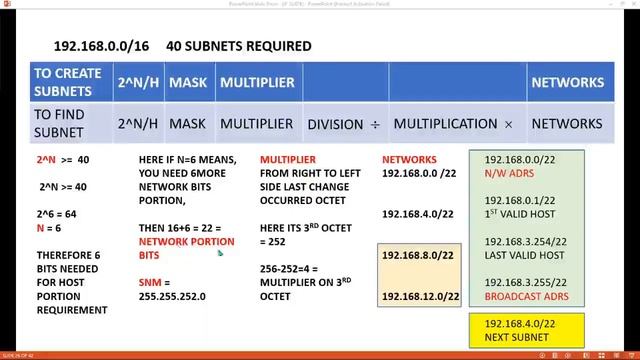This screenshot has height=360, width=640.
Task: Click red 'NETWORK PORTION' text
Action: coord(187,242)
